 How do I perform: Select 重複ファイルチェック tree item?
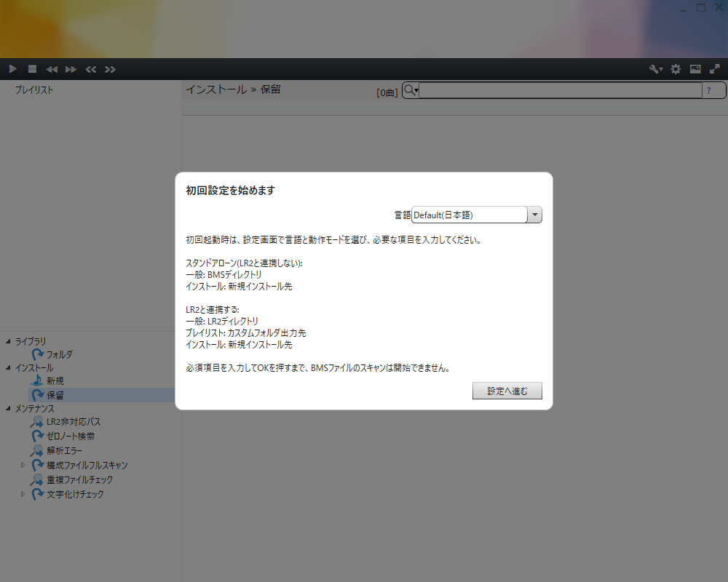tap(80, 479)
